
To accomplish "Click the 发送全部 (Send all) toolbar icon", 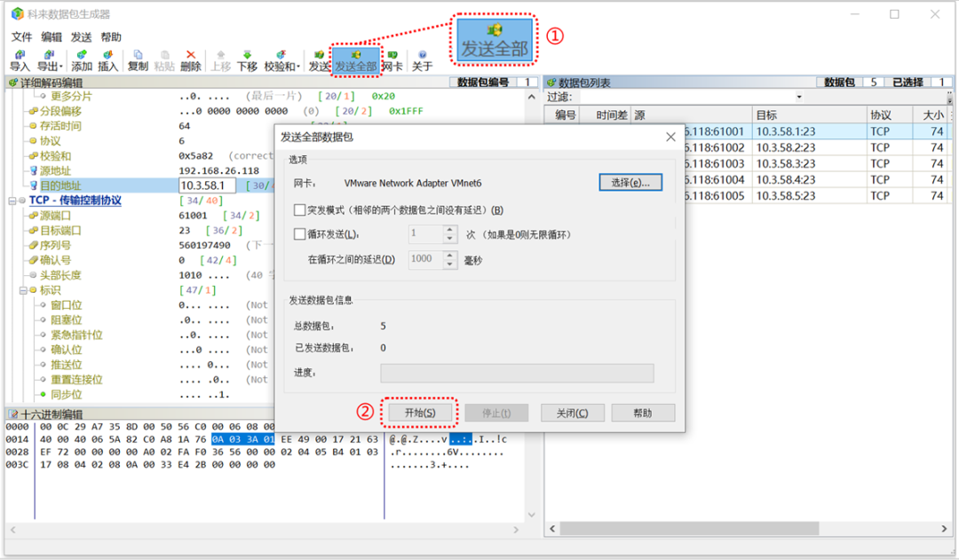I will point(356,60).
